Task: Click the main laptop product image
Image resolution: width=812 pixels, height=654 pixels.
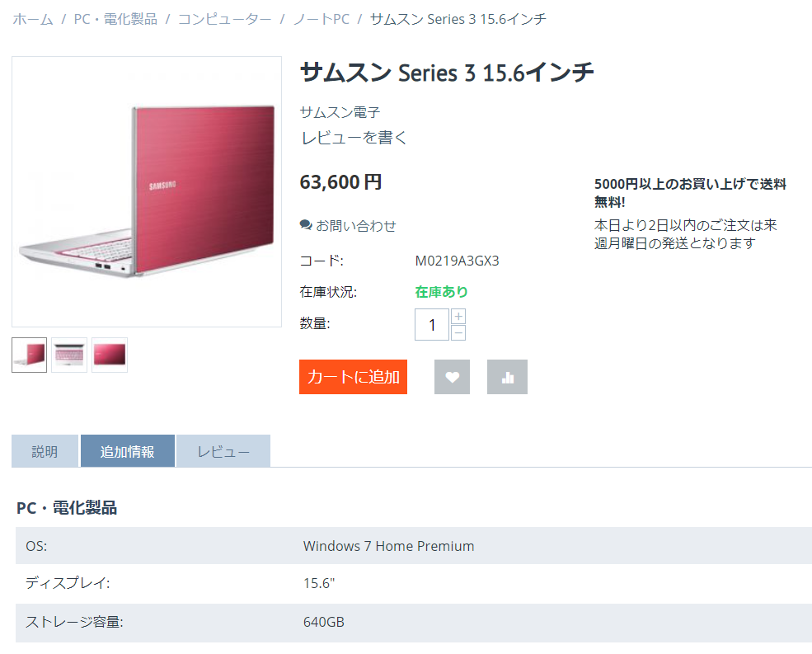Action: (x=147, y=191)
